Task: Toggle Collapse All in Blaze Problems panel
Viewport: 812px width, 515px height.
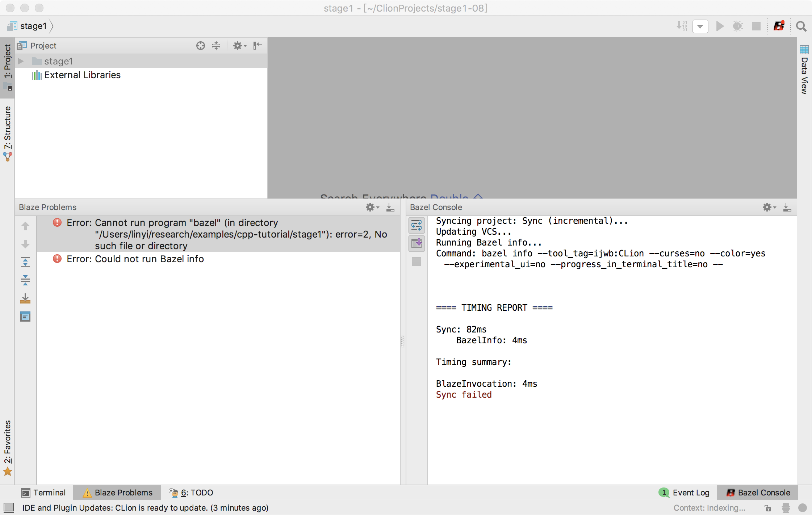Action: pyautogui.click(x=25, y=281)
